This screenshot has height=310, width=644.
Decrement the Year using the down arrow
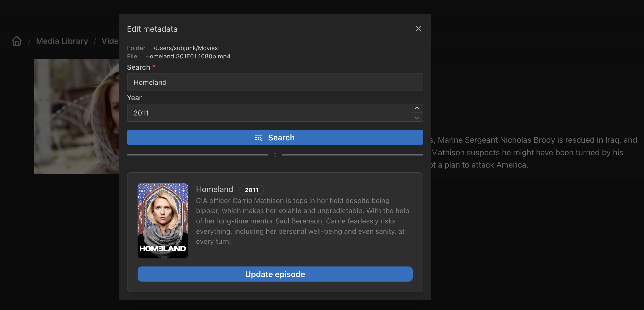point(416,117)
